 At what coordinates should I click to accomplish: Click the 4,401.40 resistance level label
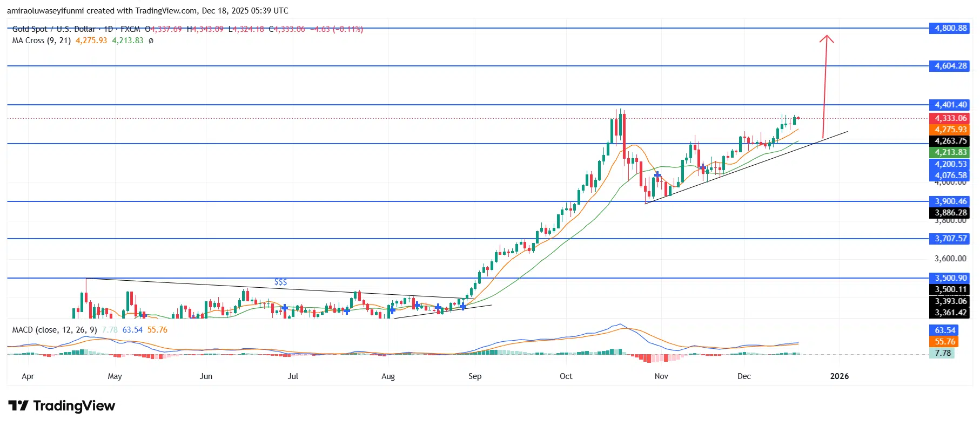point(950,105)
